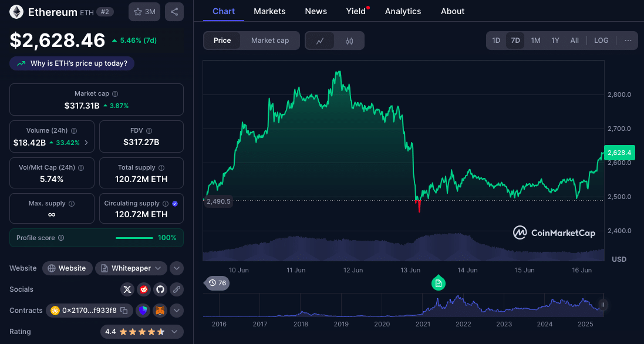Screen dimensions: 644x344
Task: Expand more contracts with chevron
Action: click(x=177, y=311)
